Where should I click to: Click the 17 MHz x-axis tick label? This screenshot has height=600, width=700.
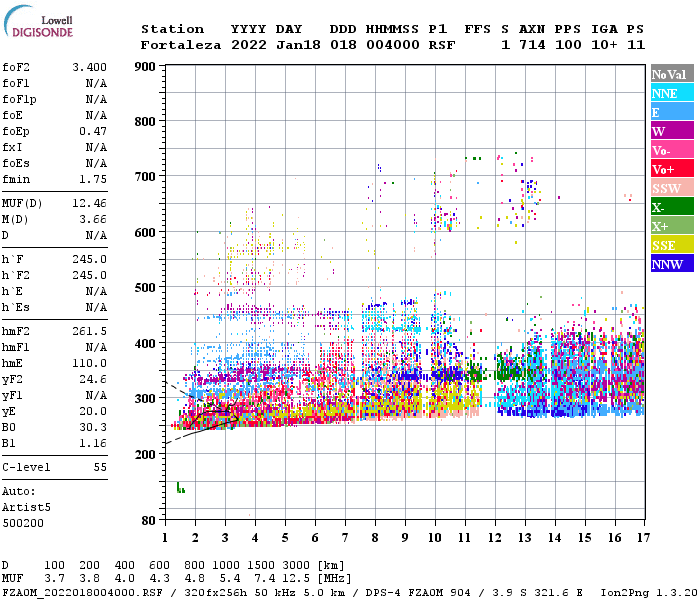click(x=643, y=538)
